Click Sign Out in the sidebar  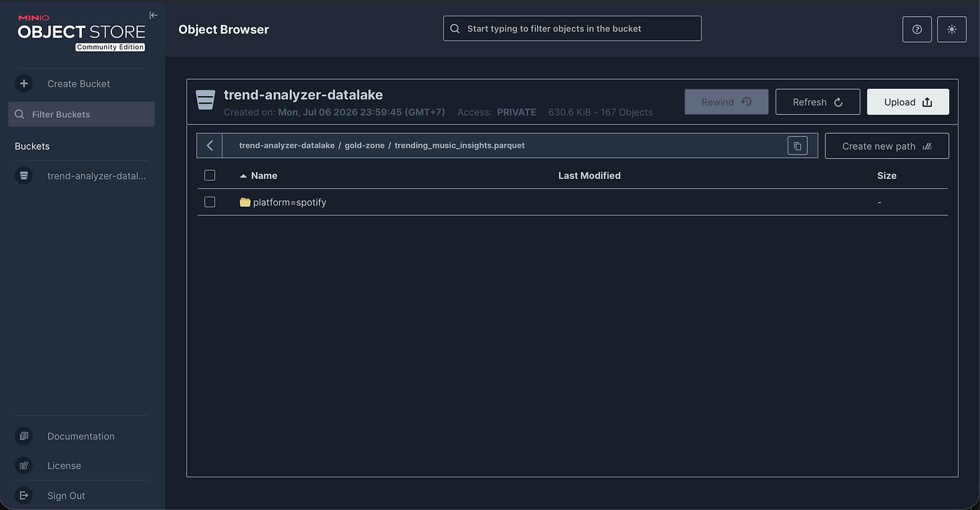click(x=66, y=495)
